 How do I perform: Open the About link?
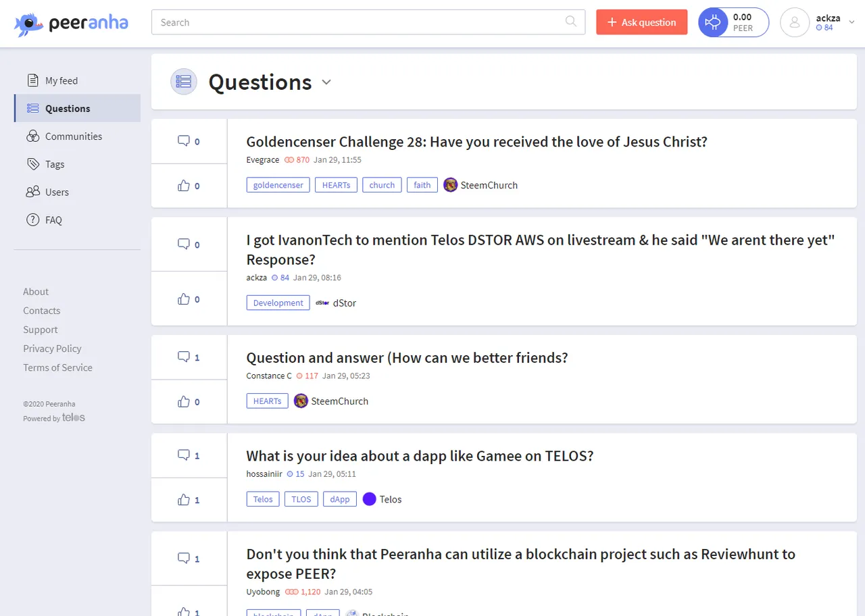36,292
